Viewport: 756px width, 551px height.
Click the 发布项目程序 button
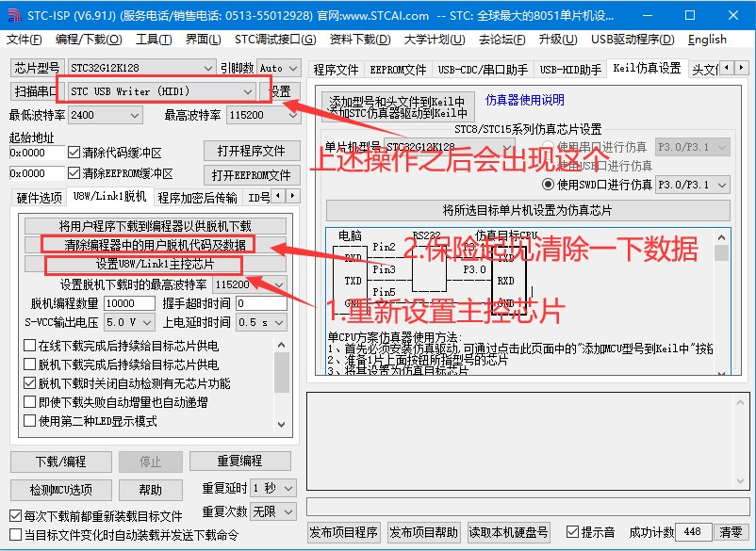[x=343, y=532]
